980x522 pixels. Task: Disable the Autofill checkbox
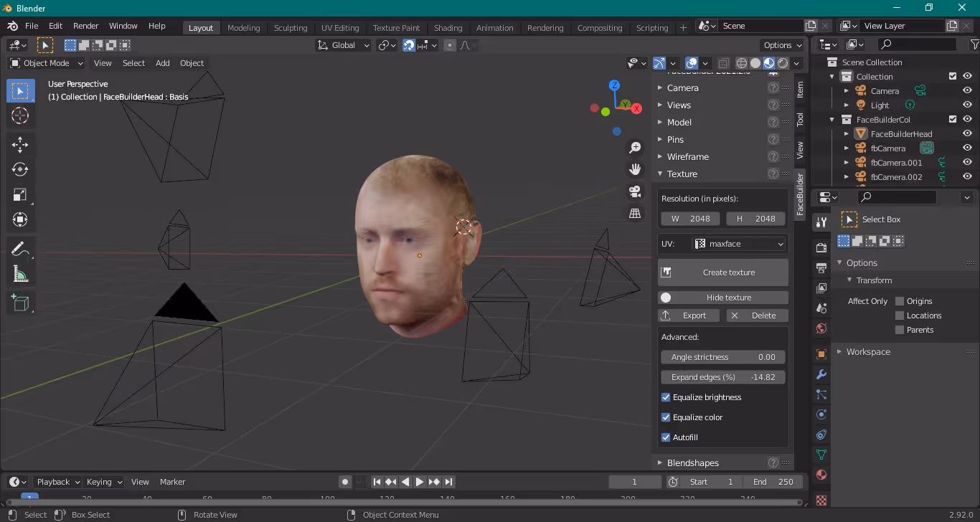666,437
